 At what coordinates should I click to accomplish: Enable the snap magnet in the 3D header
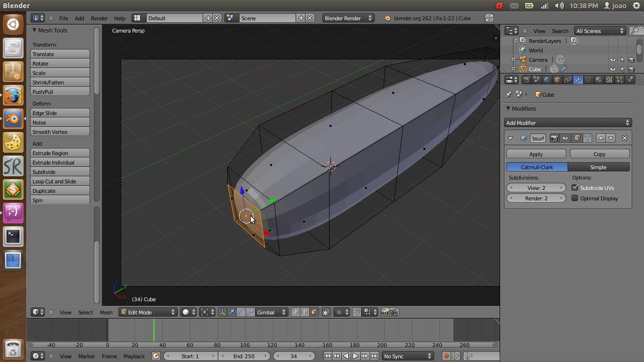[x=356, y=312]
